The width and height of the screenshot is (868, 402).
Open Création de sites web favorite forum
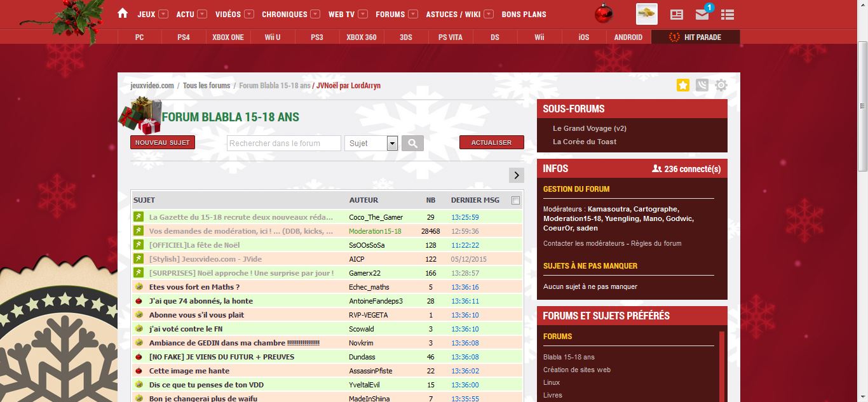[576, 370]
